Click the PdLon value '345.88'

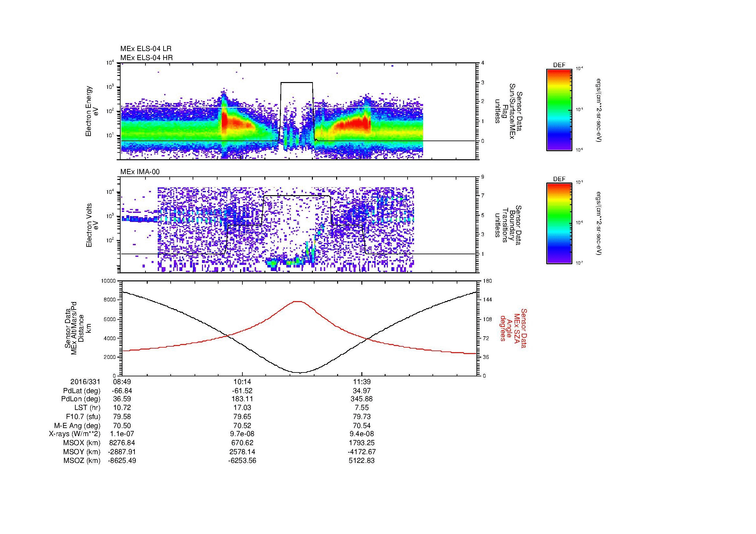click(362, 399)
